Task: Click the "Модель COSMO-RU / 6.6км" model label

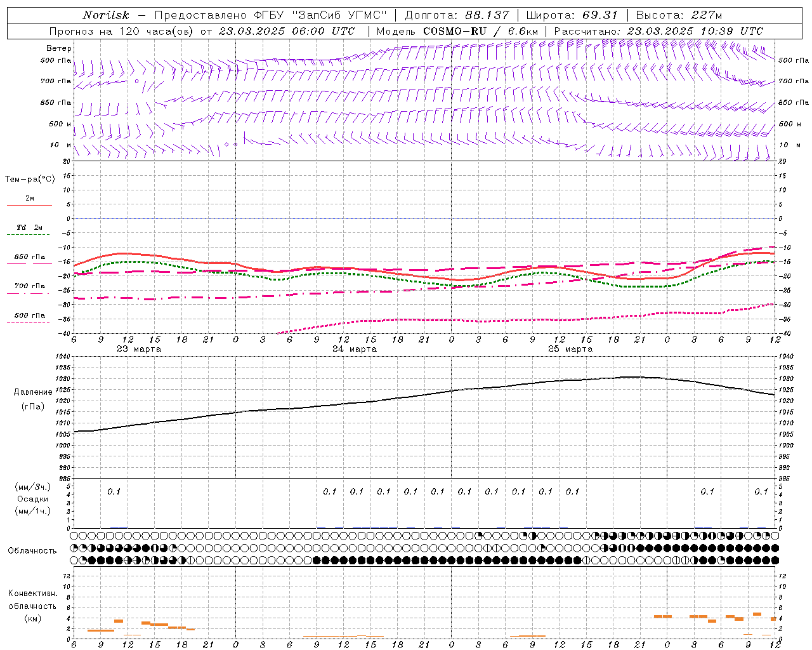Action: [457, 31]
